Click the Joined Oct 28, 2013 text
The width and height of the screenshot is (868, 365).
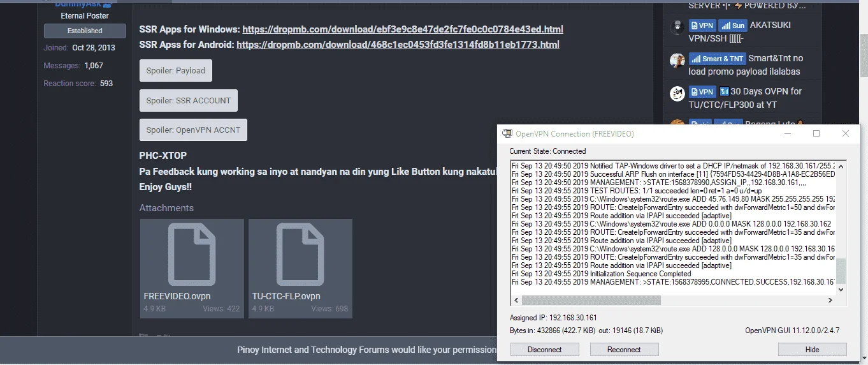80,48
